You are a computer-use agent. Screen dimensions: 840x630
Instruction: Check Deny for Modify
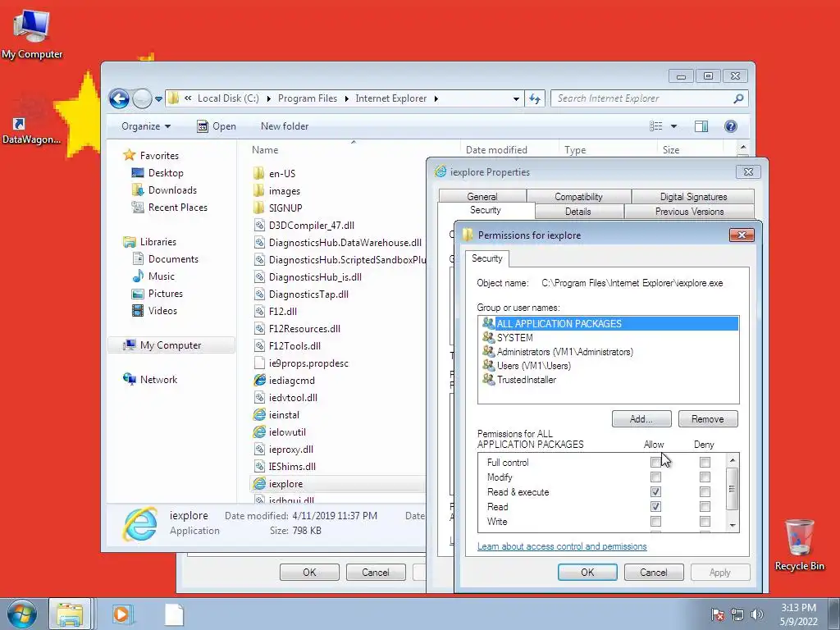click(705, 477)
